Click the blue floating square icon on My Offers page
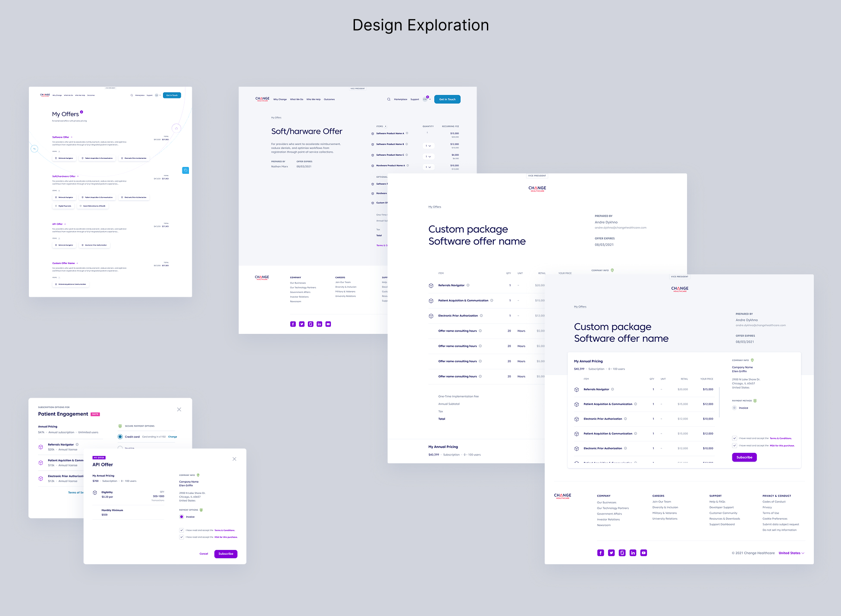Screen dimensions: 841x616 pyautogui.click(x=185, y=170)
